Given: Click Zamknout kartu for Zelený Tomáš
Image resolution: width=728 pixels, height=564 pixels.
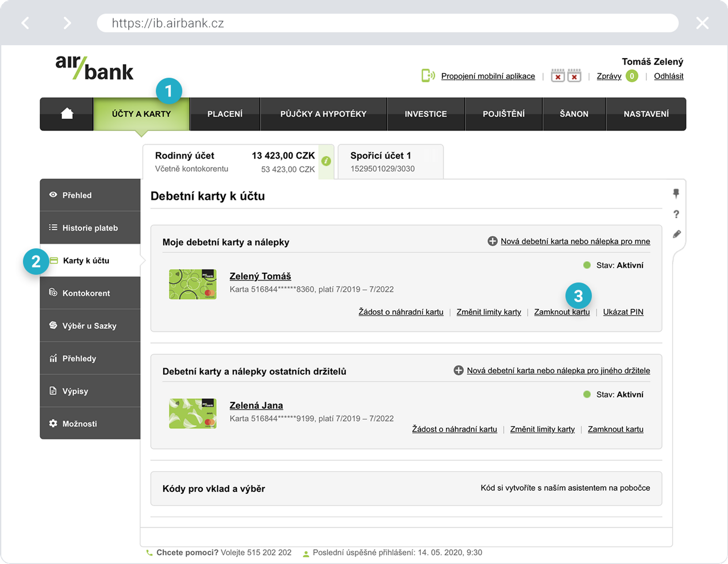Looking at the screenshot, I should [561, 312].
